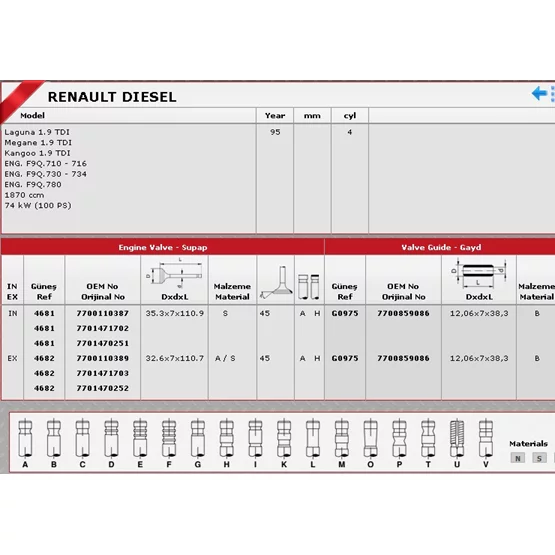Select valve stem type T icon

tap(428, 439)
